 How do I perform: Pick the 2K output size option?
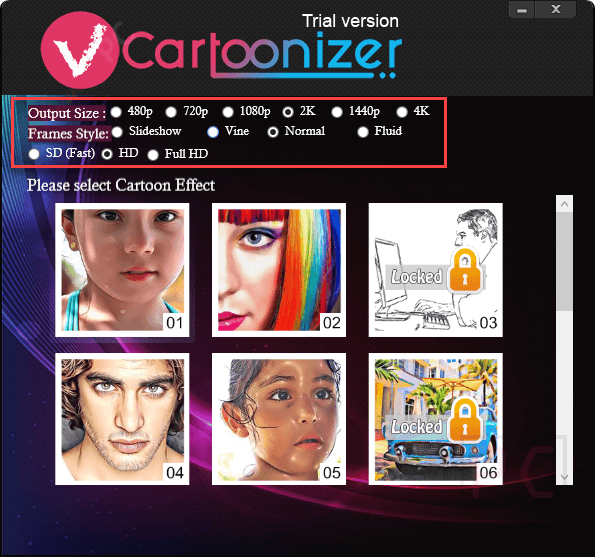click(288, 112)
